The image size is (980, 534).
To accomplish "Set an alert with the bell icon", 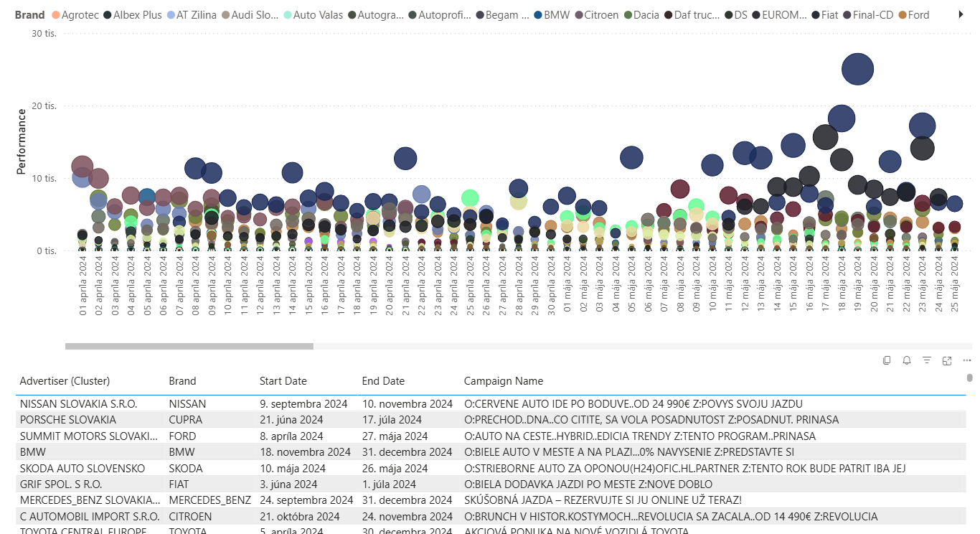I will click(907, 360).
